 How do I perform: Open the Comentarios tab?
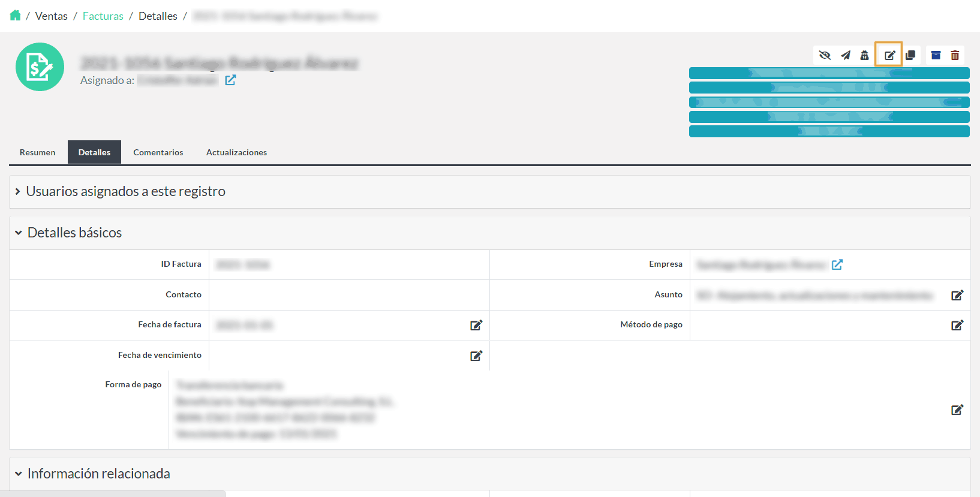(158, 152)
